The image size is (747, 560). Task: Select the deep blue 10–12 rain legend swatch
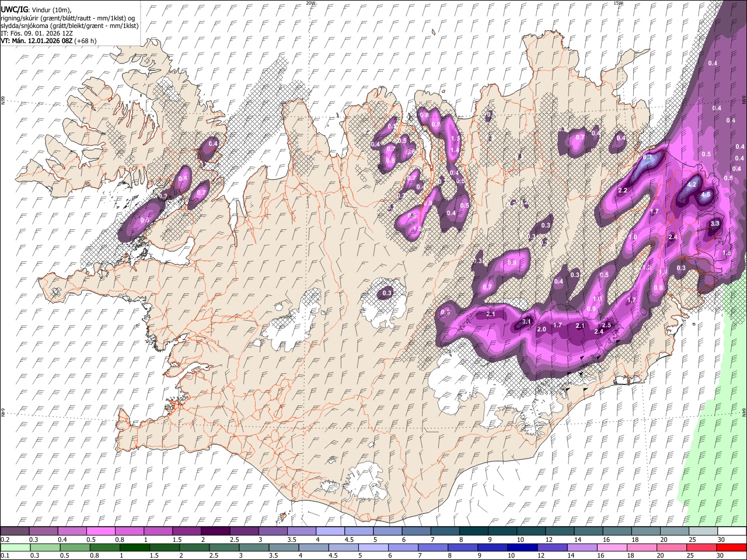(522, 548)
